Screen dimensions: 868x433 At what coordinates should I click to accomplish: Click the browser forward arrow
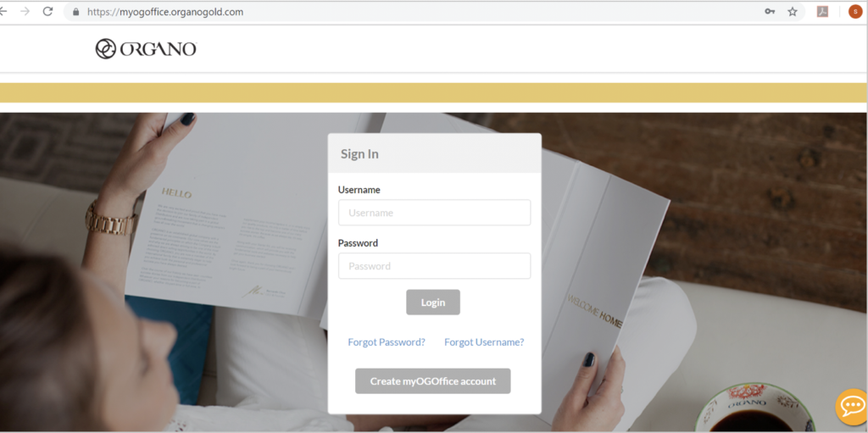pyautogui.click(x=25, y=12)
